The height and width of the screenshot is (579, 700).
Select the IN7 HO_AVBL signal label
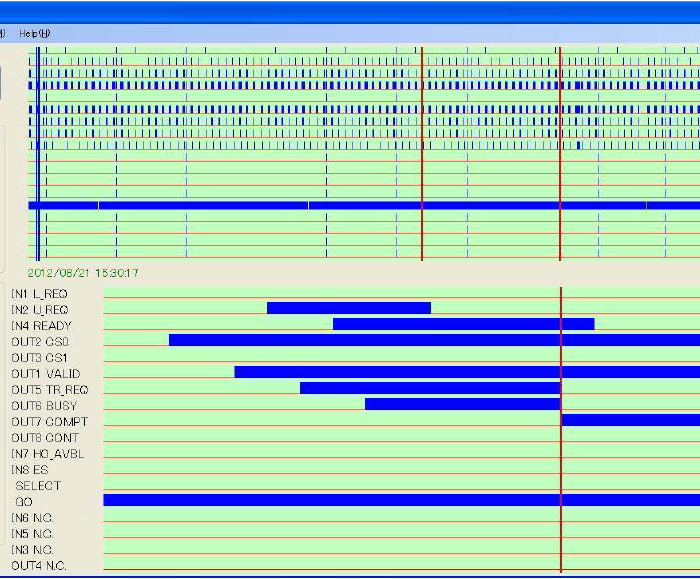click(48, 453)
